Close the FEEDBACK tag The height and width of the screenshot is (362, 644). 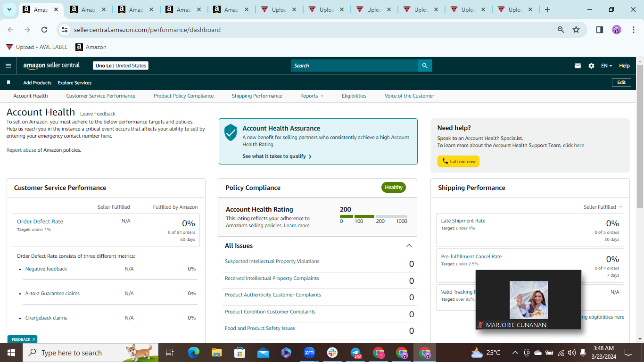(x=34, y=339)
